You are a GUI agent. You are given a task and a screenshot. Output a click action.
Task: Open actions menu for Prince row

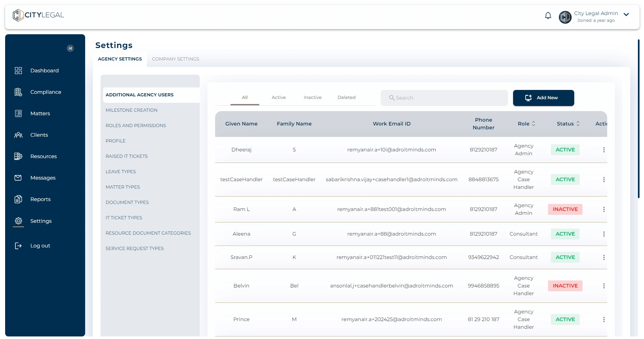tap(604, 319)
